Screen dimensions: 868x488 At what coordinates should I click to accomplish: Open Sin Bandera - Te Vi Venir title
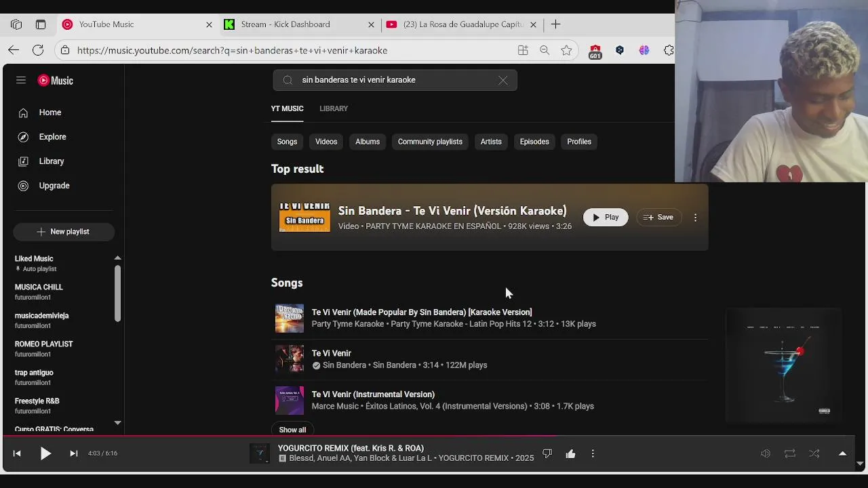(452, 211)
